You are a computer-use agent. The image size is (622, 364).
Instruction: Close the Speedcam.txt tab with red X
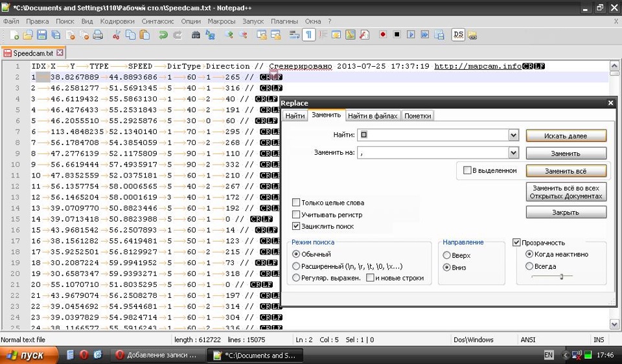pyautogui.click(x=60, y=52)
